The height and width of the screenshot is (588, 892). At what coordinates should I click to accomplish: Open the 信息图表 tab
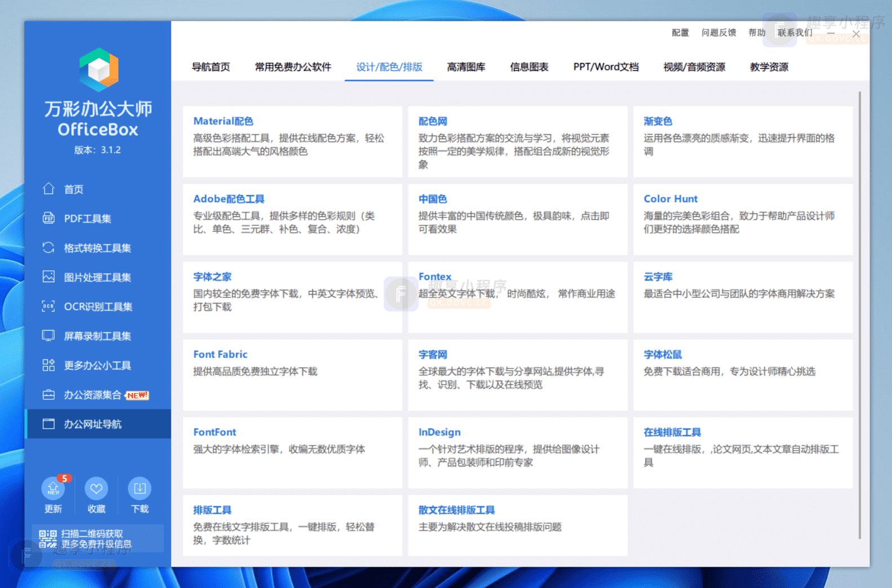529,67
